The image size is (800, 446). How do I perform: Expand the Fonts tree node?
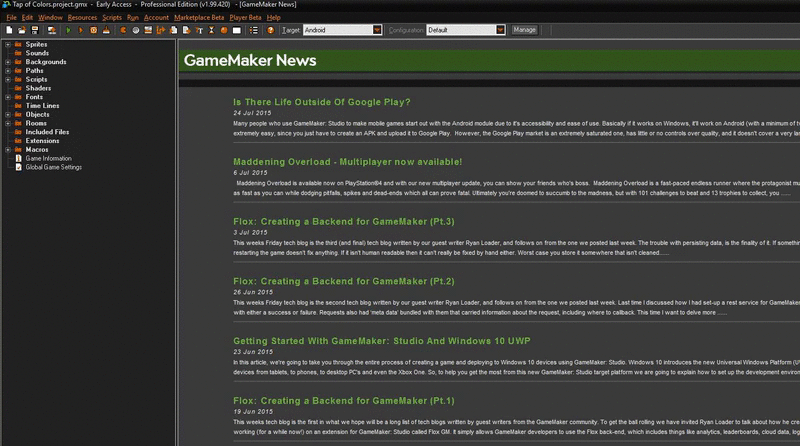pyautogui.click(x=8, y=97)
